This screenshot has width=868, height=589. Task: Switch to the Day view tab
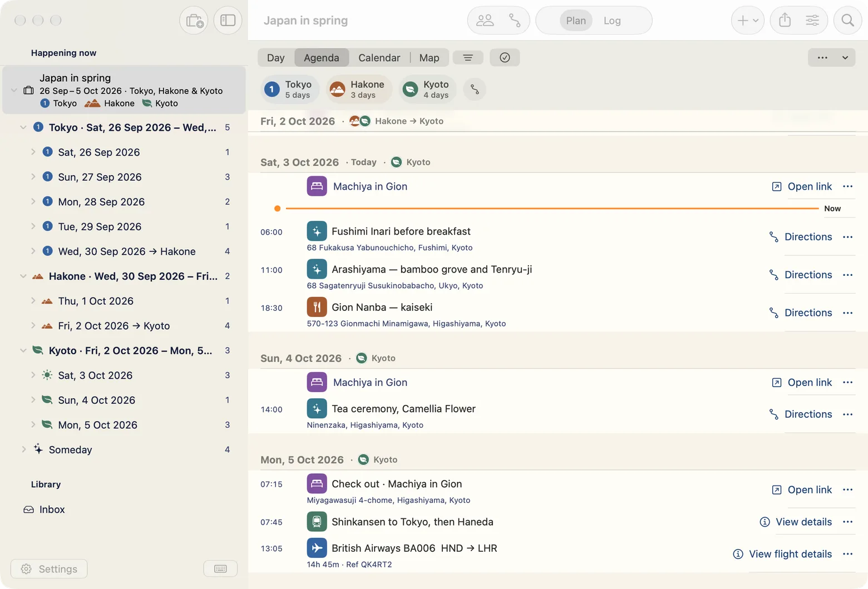pos(276,58)
